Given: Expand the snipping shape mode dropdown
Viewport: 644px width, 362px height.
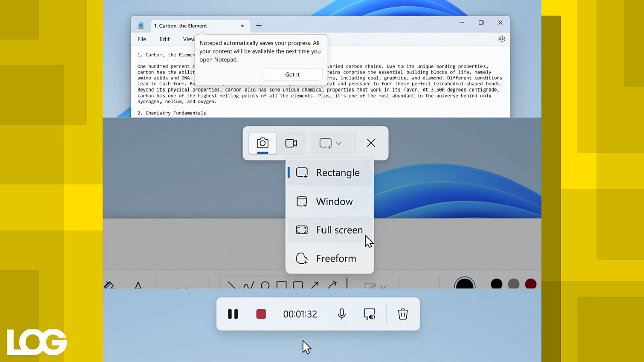Looking at the screenshot, I should click(331, 143).
